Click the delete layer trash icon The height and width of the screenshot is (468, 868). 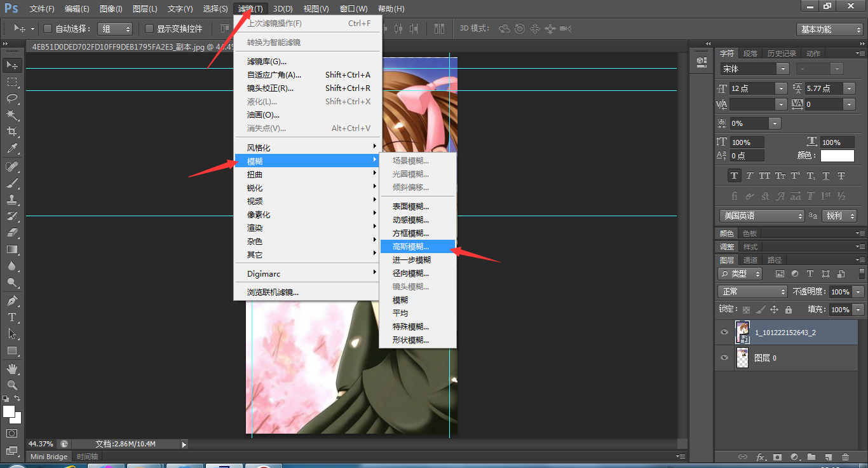[845, 457]
